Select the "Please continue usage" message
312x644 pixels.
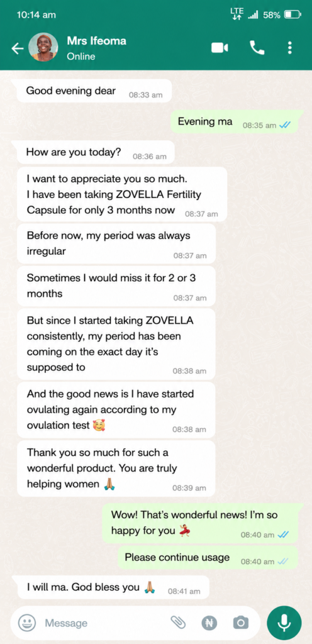(x=208, y=558)
